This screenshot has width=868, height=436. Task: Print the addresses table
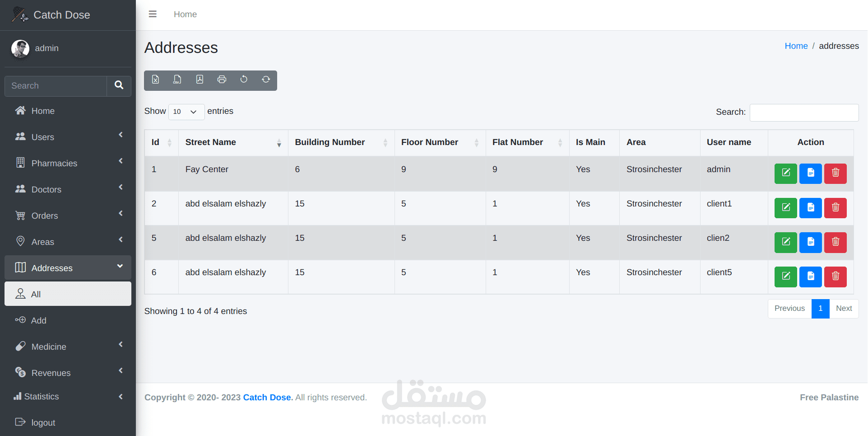[222, 80]
